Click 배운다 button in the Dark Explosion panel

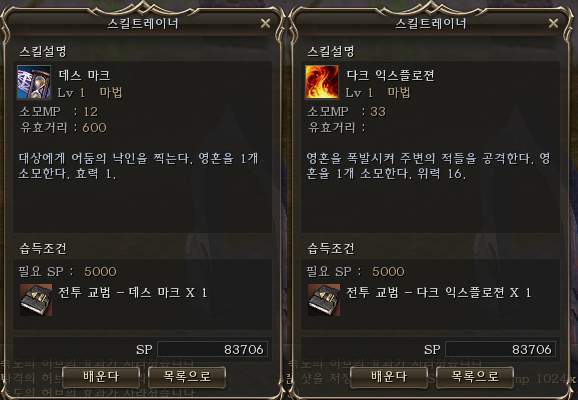point(389,377)
